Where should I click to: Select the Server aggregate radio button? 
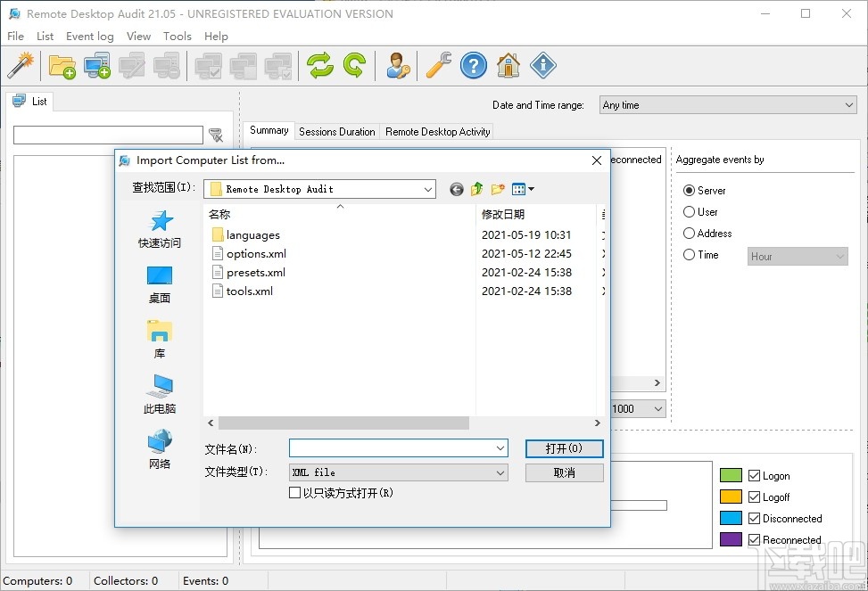(x=690, y=190)
